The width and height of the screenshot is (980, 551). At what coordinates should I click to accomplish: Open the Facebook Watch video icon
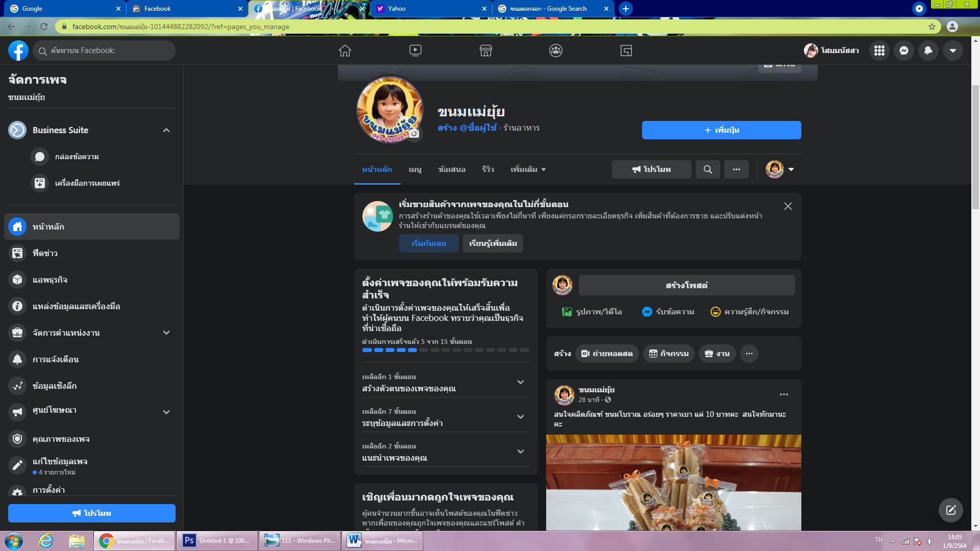[x=415, y=51]
